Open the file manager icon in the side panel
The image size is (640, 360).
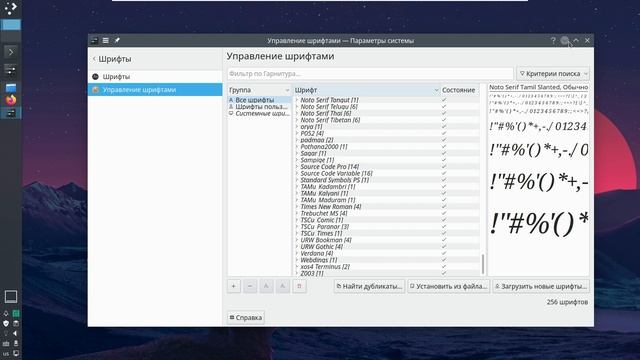[11, 87]
